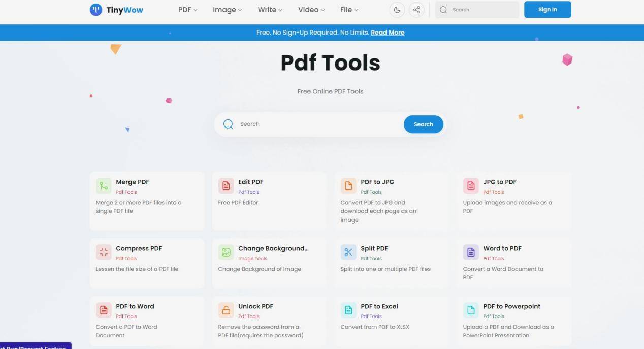Click the Change Background image icon

[226, 252]
